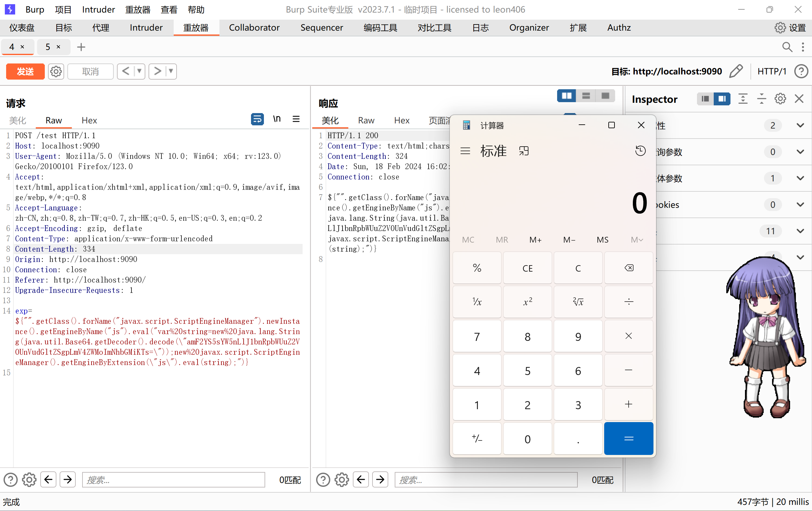Screen dimensions: 812x511
Task: Expand all Inspector sections icon
Action: click(743, 99)
